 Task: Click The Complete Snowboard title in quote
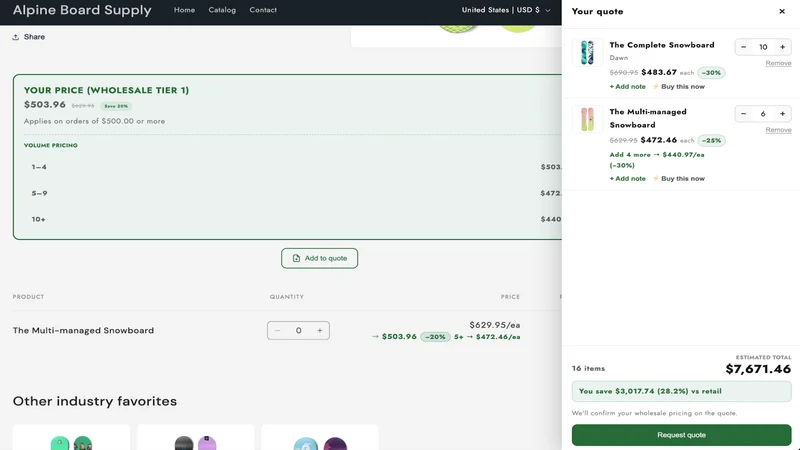(662, 45)
